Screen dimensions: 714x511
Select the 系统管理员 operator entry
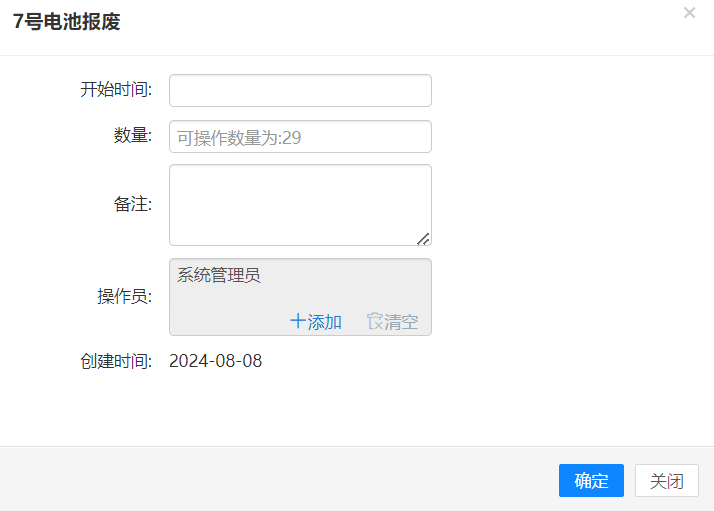[219, 276]
